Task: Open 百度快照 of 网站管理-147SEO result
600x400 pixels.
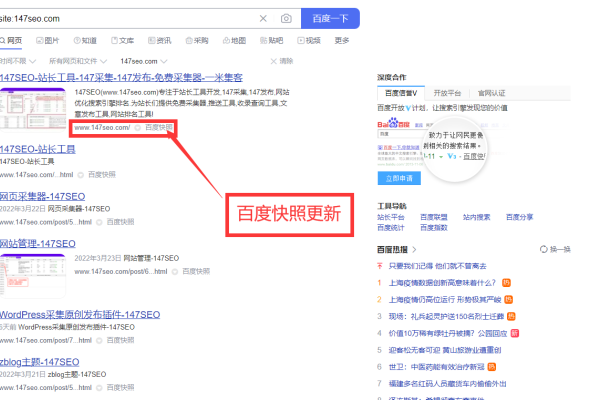Action: [x=196, y=271]
